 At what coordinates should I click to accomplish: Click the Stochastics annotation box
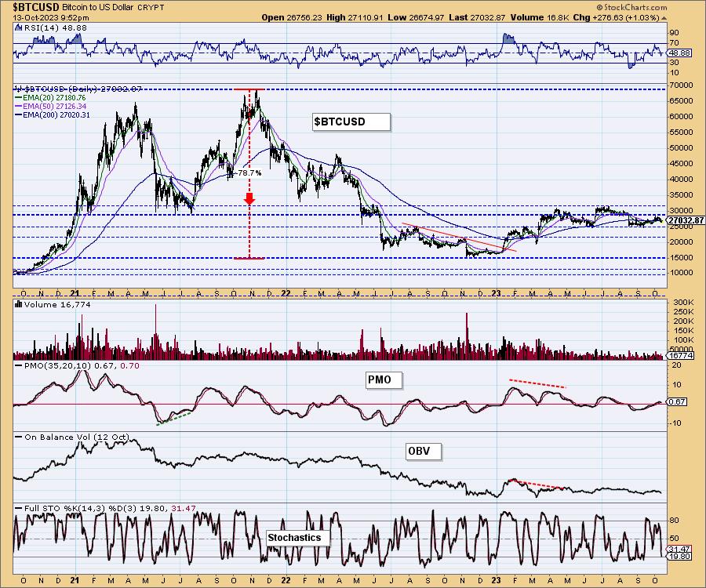[298, 538]
